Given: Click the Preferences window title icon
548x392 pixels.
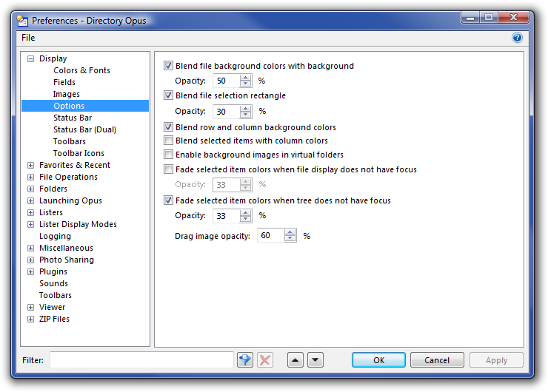Looking at the screenshot, I should (23, 21).
